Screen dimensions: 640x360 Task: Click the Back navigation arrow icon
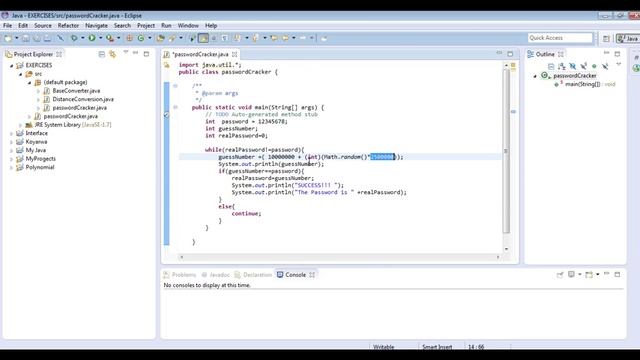tap(285, 38)
